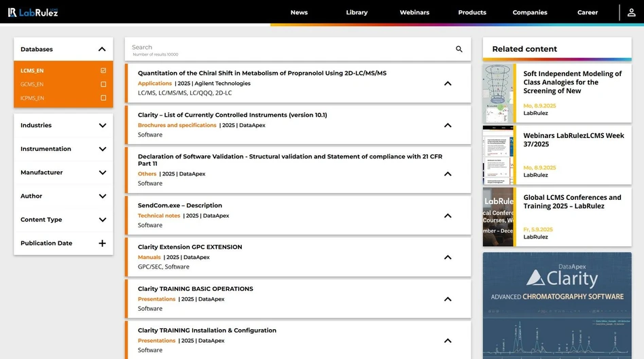Open SendCom.exe – Description title
The image size is (644, 359).
point(180,205)
